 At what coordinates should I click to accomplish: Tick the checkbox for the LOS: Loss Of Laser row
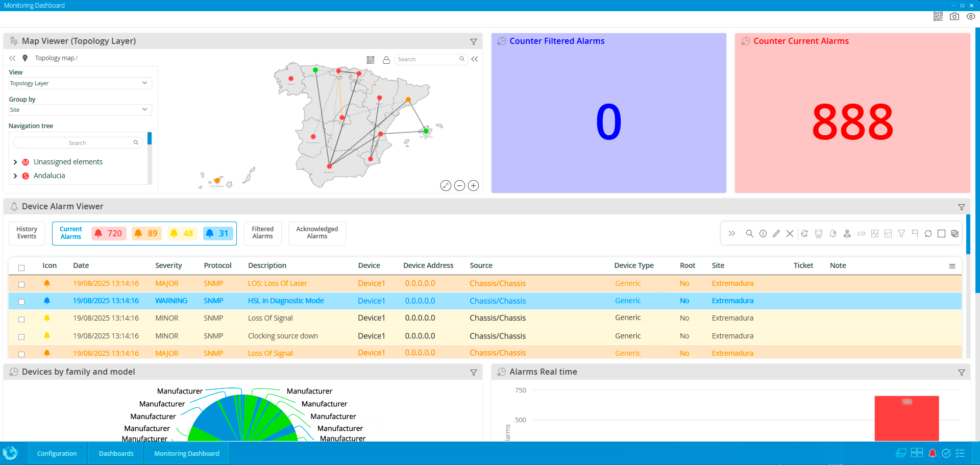[21, 284]
